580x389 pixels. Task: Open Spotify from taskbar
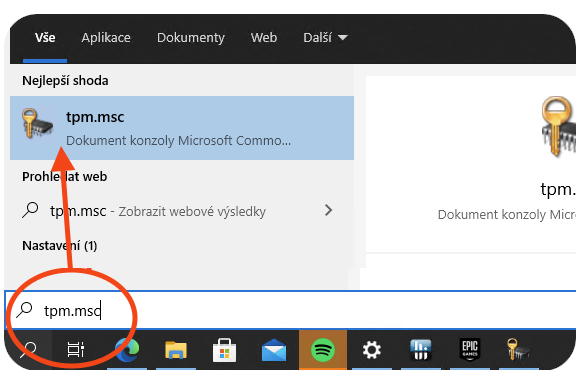point(323,350)
